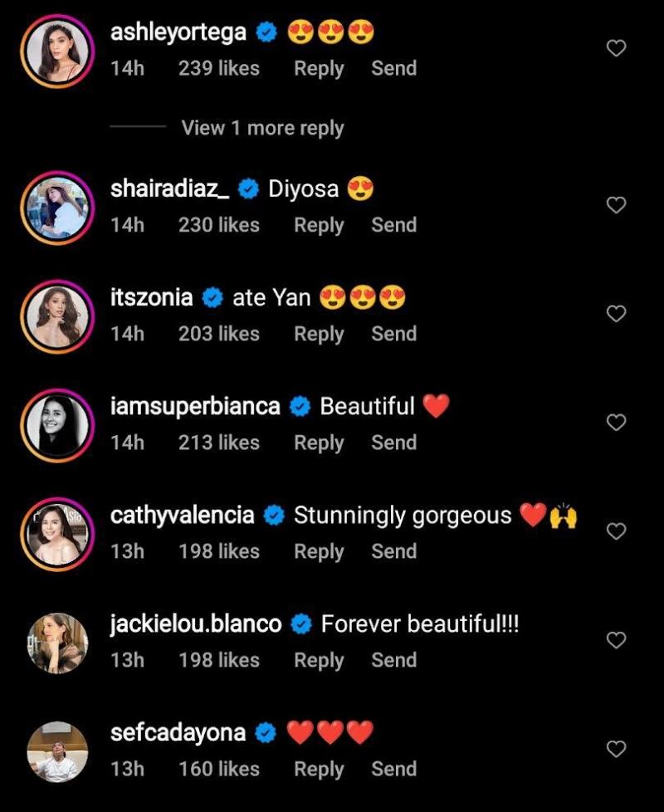Like ashleyortega's comment with the heart
The image size is (664, 812).
[x=616, y=49]
